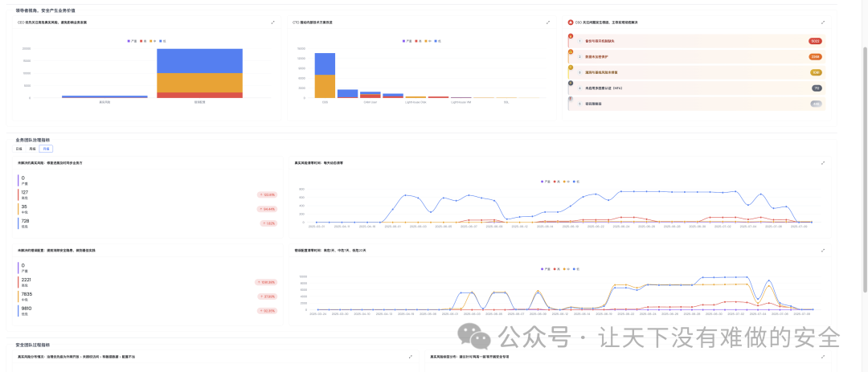Switch to the 日报 daily report tab
Image resolution: width=868 pixels, height=372 pixels.
pos(18,149)
